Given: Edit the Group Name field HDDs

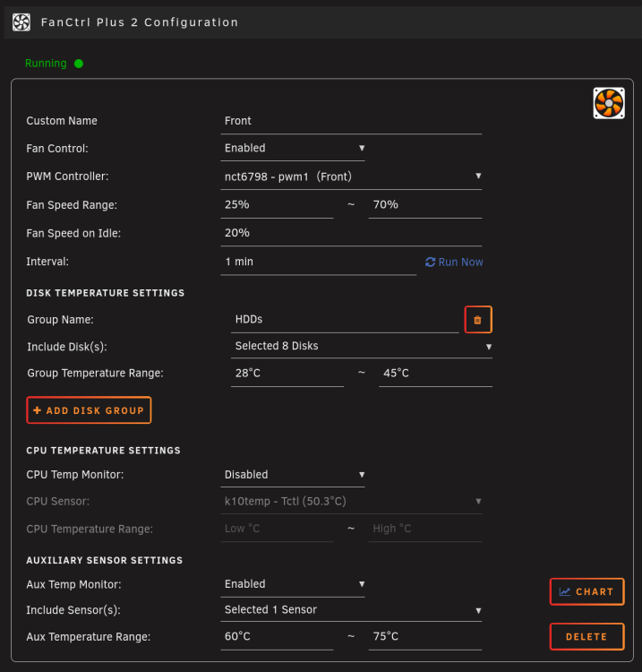Looking at the screenshot, I should [x=345, y=320].
